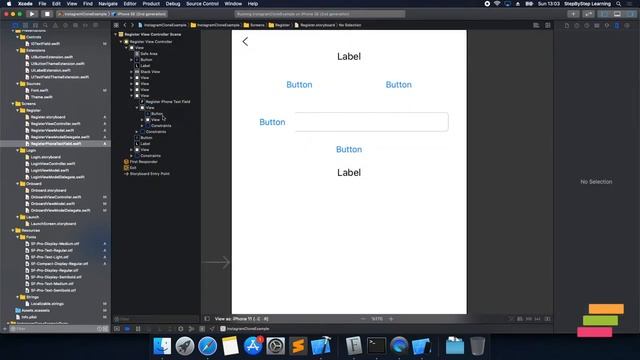Open Terminal from the Dock
Image resolution: width=640 pixels, height=360 pixels.
376,346
